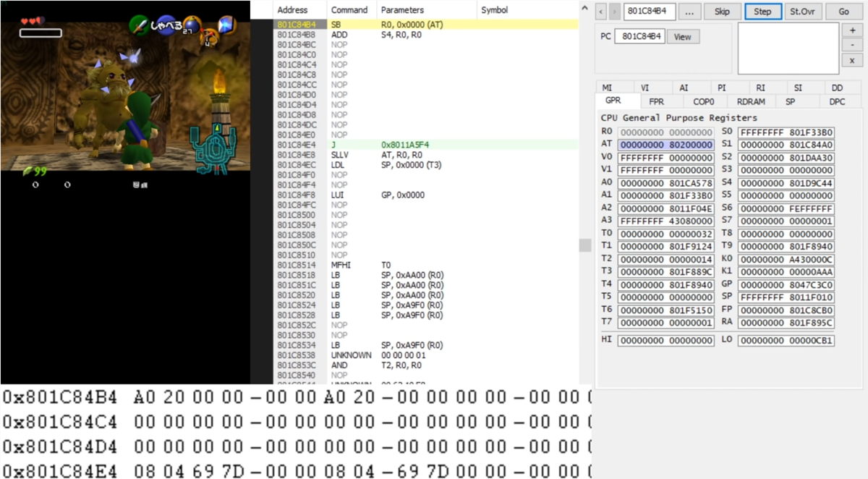Select the SLLV row at 801C84E8
Viewport: 868px width, 479px height.
[x=426, y=155]
